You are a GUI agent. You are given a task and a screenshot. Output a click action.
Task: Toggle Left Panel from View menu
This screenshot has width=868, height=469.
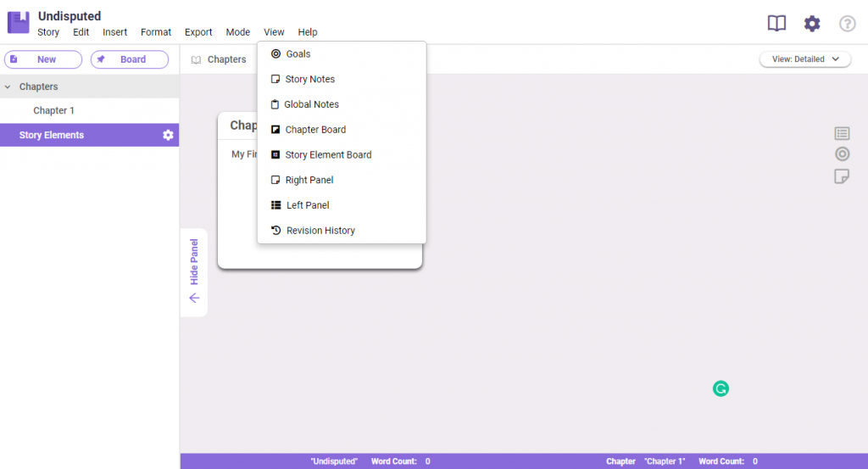(307, 205)
